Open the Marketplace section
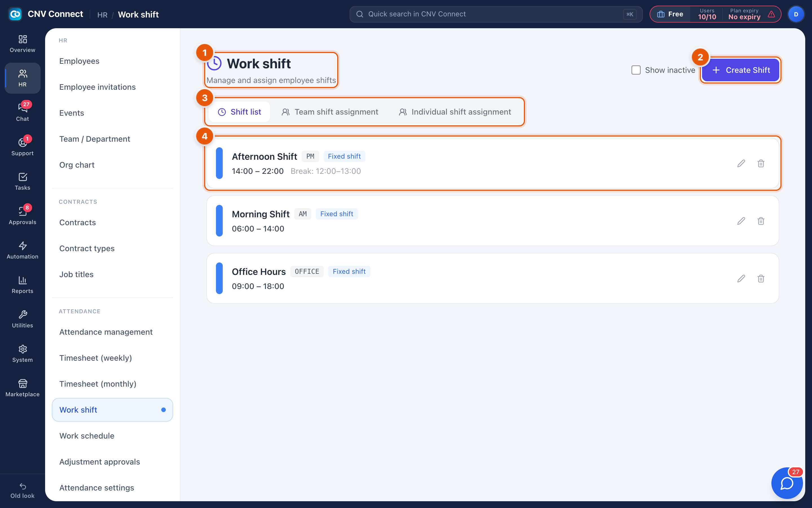812x508 pixels. pyautogui.click(x=23, y=388)
